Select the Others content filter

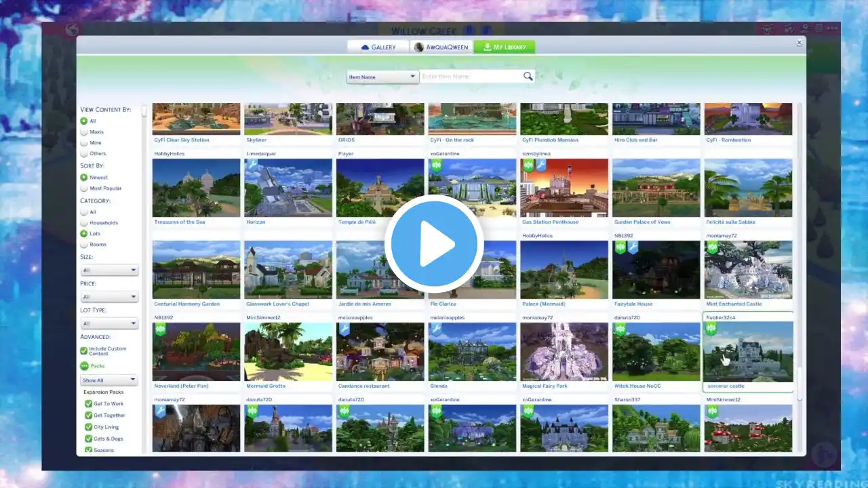84,154
